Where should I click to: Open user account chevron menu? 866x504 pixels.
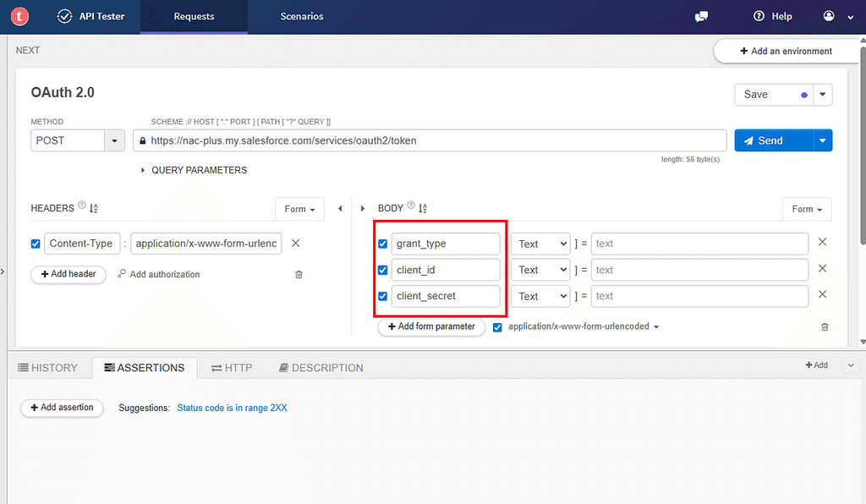[x=851, y=17]
